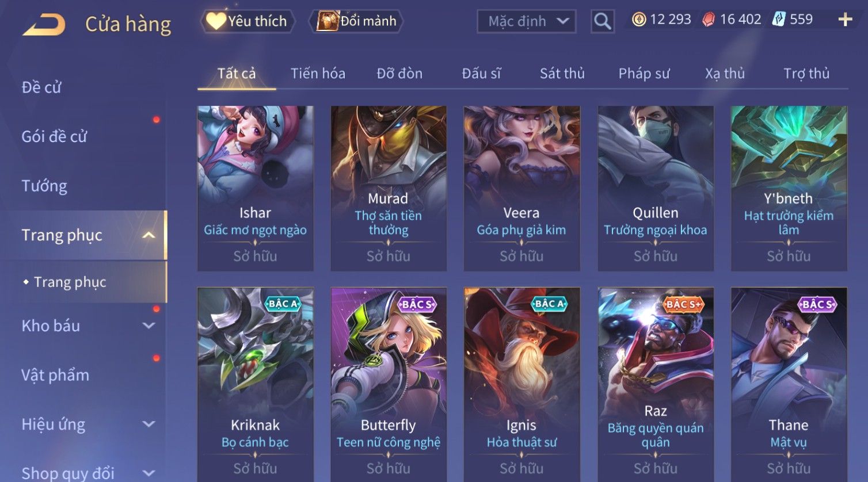Screen dimensions: 868x482
Task: Tap the red ruby currency icon
Action: [709, 20]
